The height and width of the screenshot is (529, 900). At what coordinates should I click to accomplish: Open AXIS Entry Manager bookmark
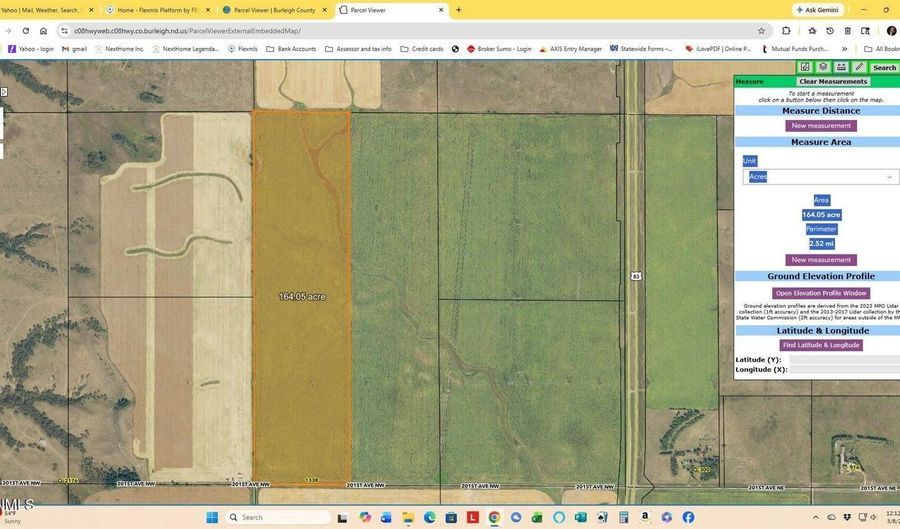[571, 49]
